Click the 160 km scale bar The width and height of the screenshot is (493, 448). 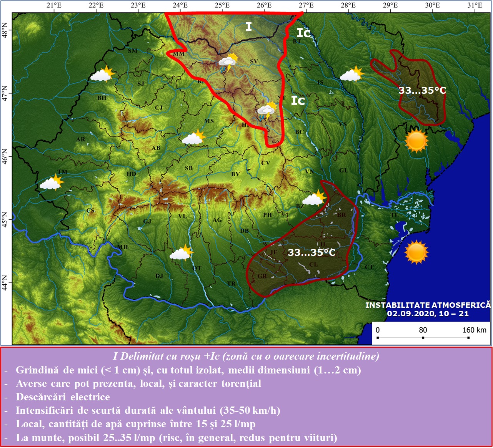pyautogui.click(x=423, y=337)
